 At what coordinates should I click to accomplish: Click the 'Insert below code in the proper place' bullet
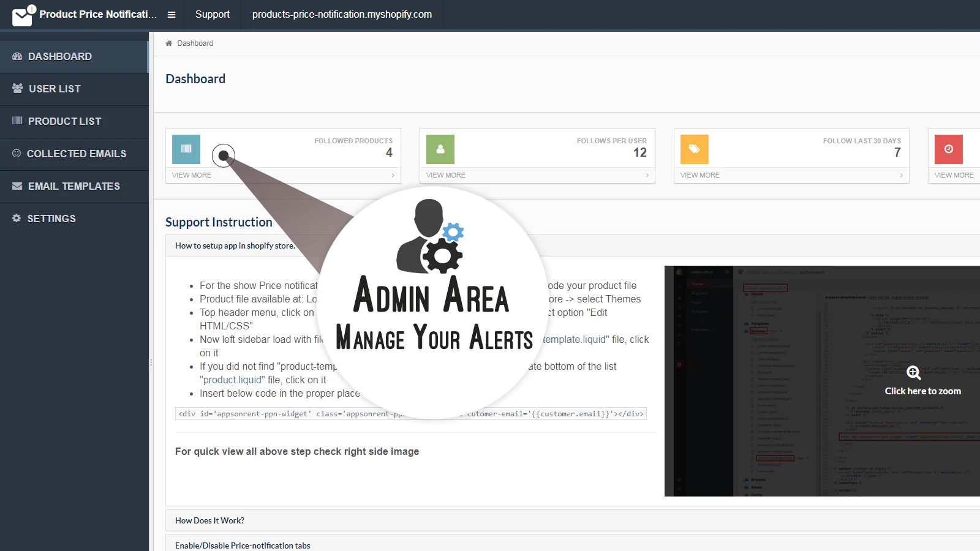(x=280, y=393)
